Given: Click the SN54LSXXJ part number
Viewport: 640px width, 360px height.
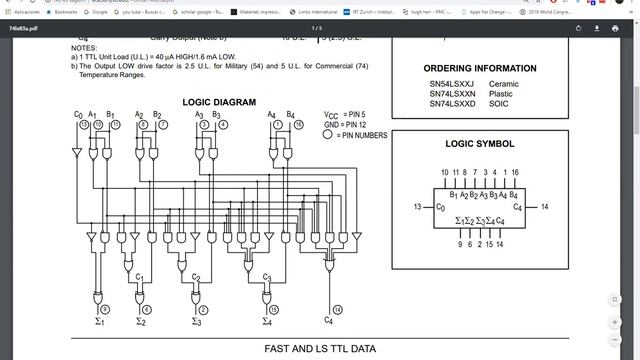Looking at the screenshot, I should (451, 84).
